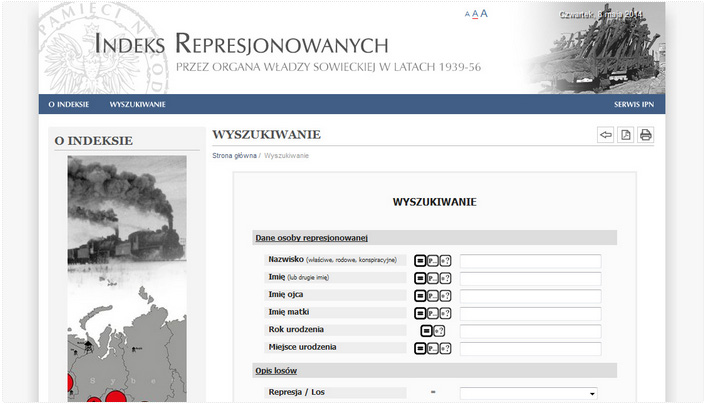705x404 pixels.
Task: Open the Represja / Los dropdown
Action: (x=528, y=393)
